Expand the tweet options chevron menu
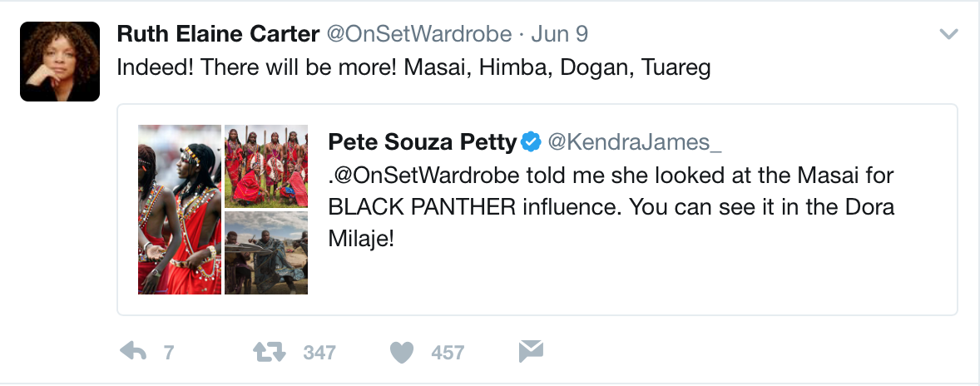980x386 pixels. 948,34
